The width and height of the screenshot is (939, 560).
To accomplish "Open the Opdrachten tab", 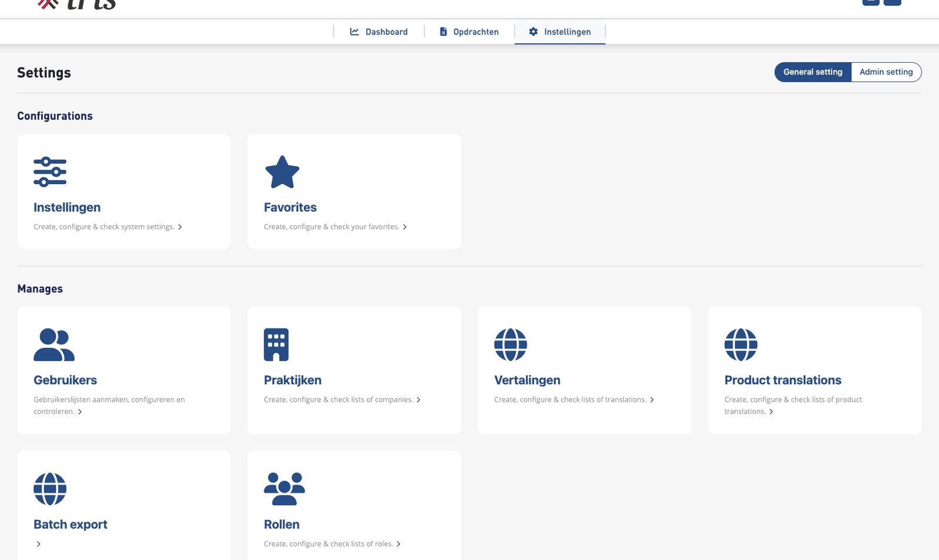I will (469, 32).
